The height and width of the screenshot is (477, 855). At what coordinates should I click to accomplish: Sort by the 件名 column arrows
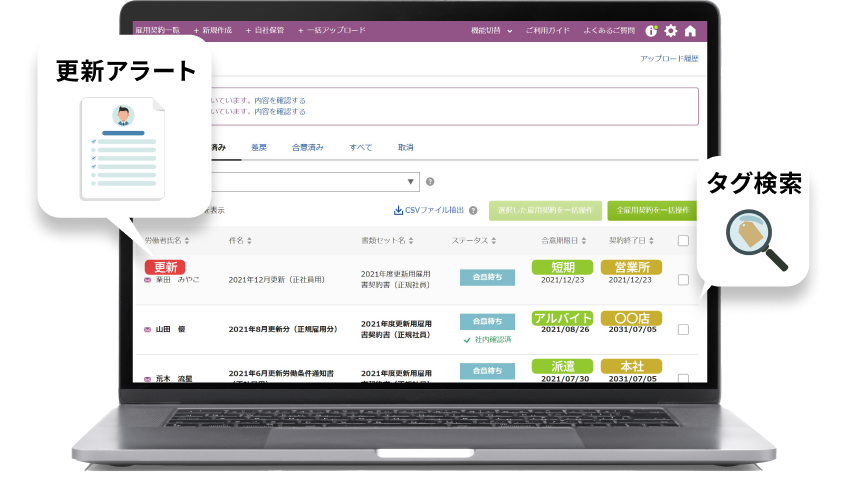click(249, 240)
